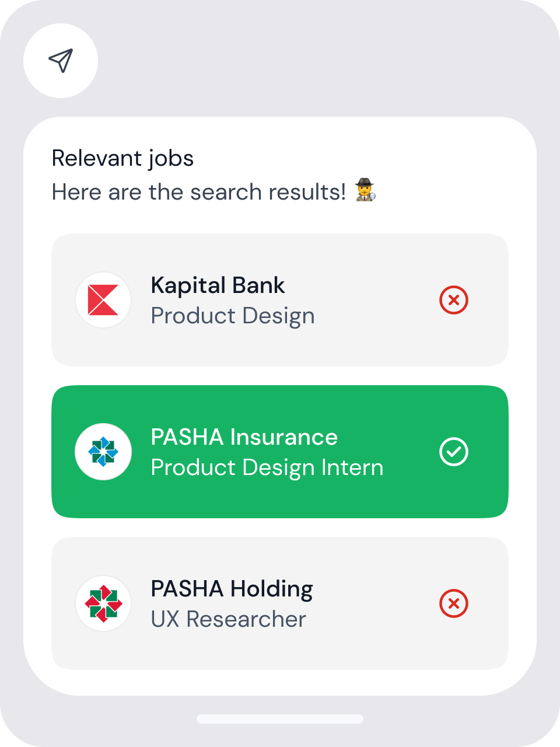Click the red X on Kapital Bank
The image size is (560, 747).
click(x=454, y=300)
